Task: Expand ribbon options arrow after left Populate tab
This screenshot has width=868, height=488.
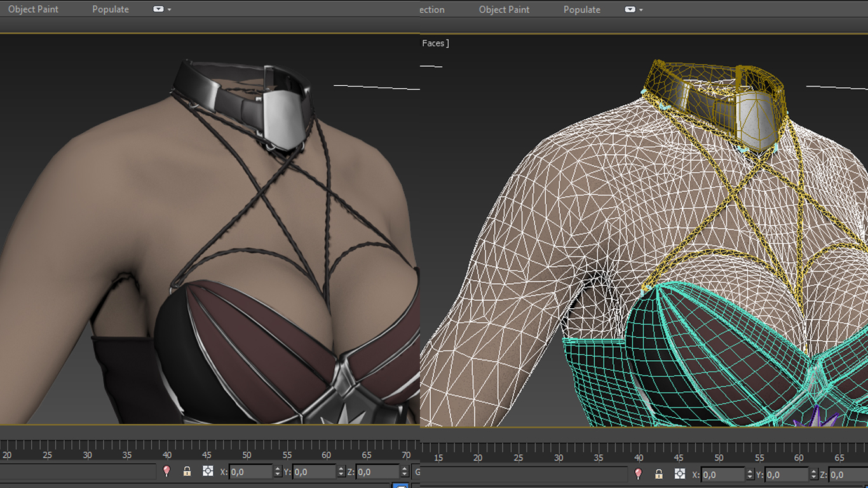Action: [170, 10]
